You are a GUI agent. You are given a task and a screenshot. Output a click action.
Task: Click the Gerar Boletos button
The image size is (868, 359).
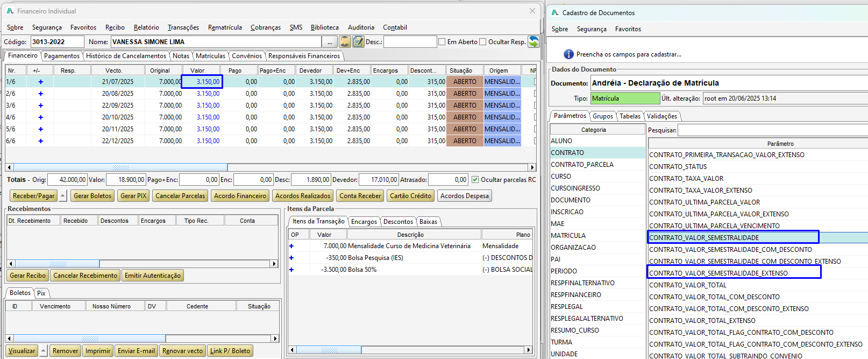pyautogui.click(x=93, y=196)
